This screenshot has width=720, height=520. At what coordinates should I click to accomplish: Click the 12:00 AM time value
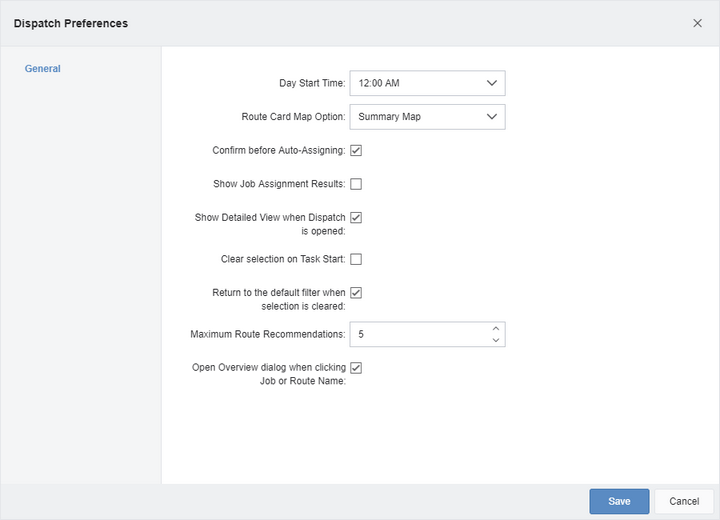tap(379, 83)
